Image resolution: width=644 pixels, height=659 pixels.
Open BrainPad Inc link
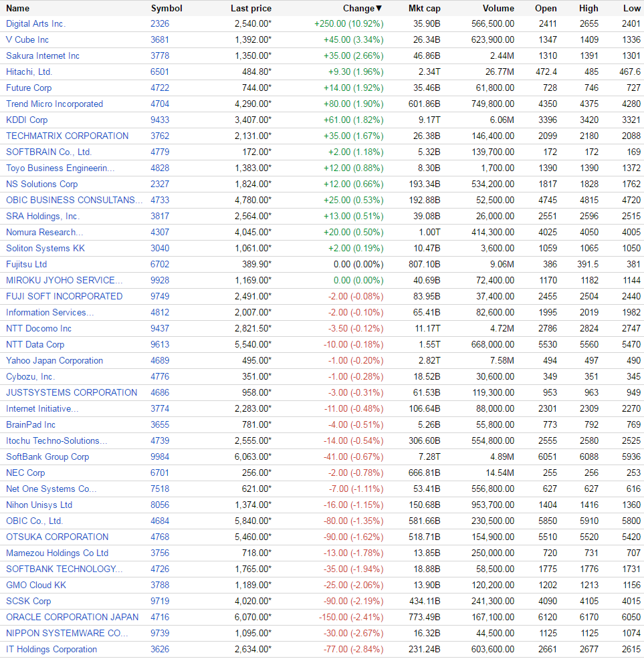[x=31, y=424]
